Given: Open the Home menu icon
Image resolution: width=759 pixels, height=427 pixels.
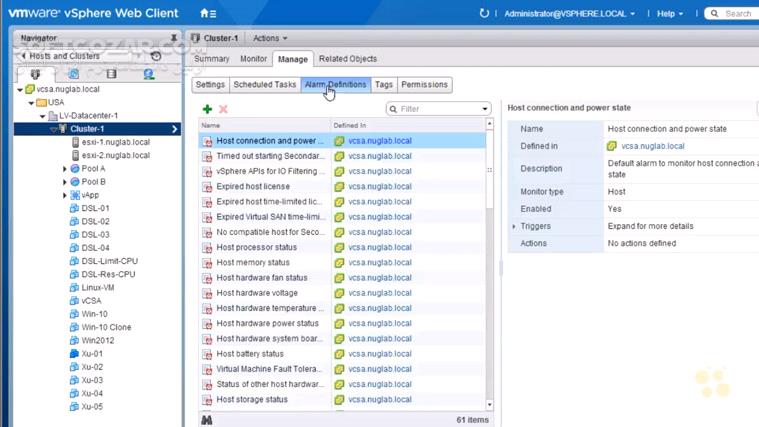Looking at the screenshot, I should [208, 14].
